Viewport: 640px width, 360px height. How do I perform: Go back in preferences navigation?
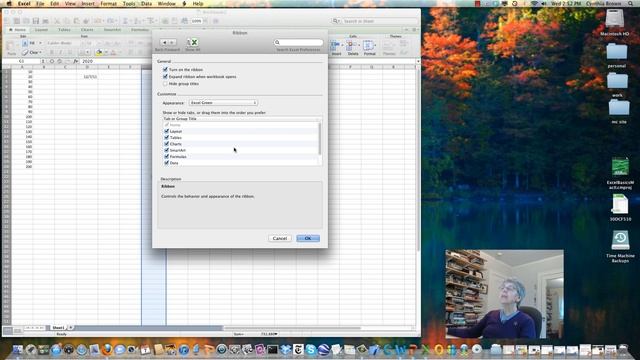pyautogui.click(x=164, y=42)
